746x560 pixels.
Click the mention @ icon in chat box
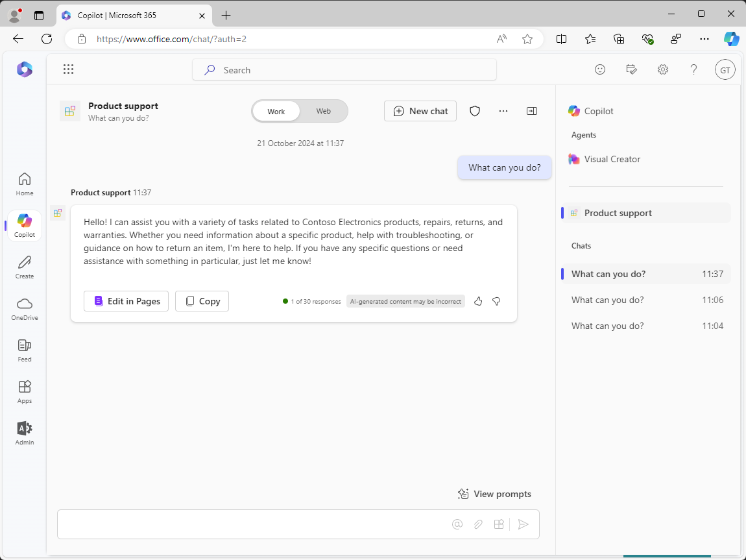click(x=457, y=524)
